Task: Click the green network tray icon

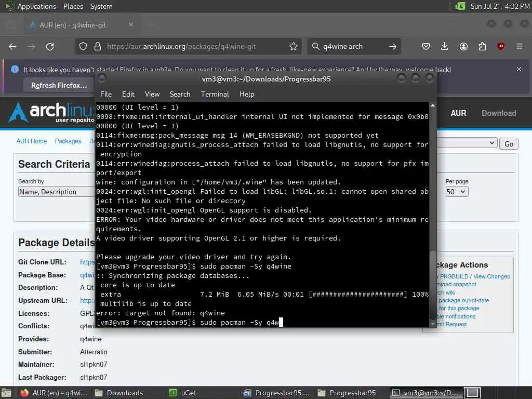Action: [x=460, y=6]
